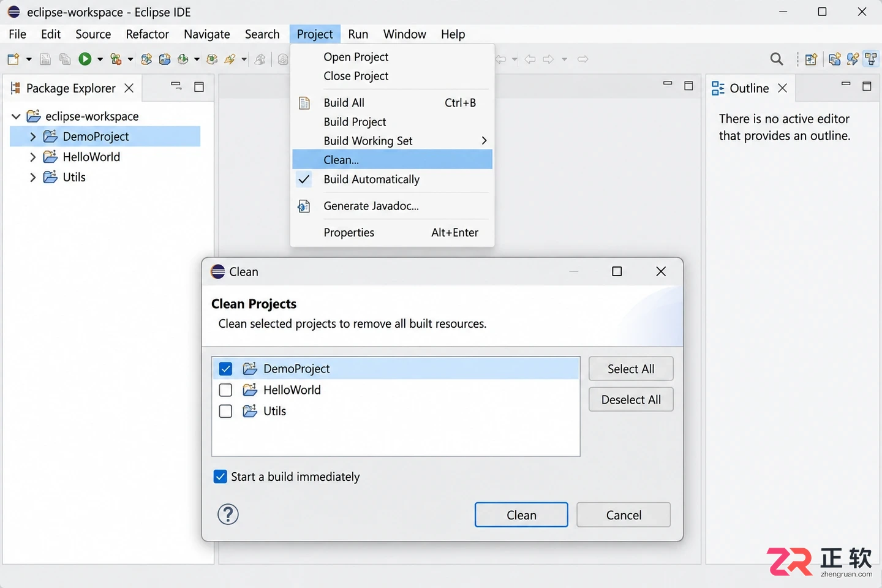The image size is (882, 588).
Task: Maximize the Package Explorer view
Action: (x=199, y=87)
